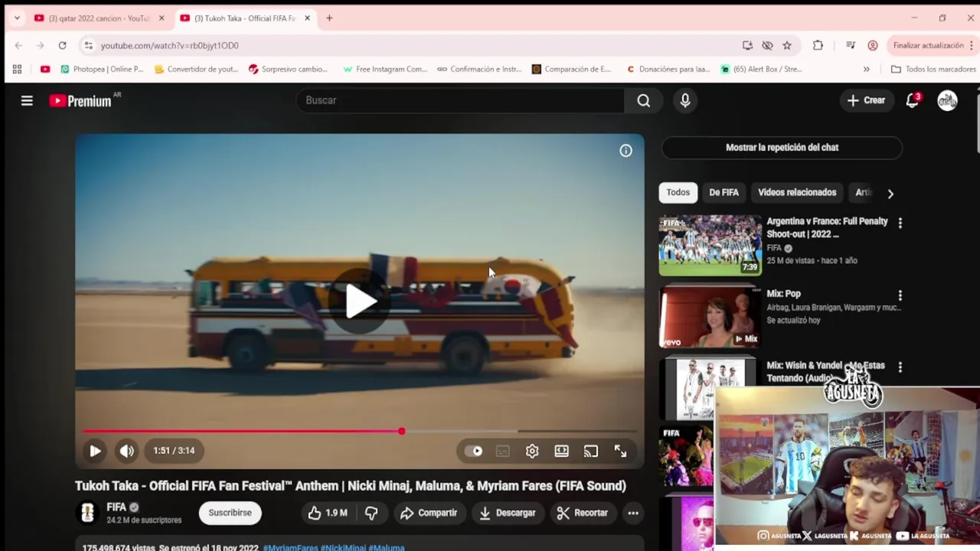Image resolution: width=980 pixels, height=551 pixels.
Task: Toggle the autoplay switch
Action: click(474, 451)
